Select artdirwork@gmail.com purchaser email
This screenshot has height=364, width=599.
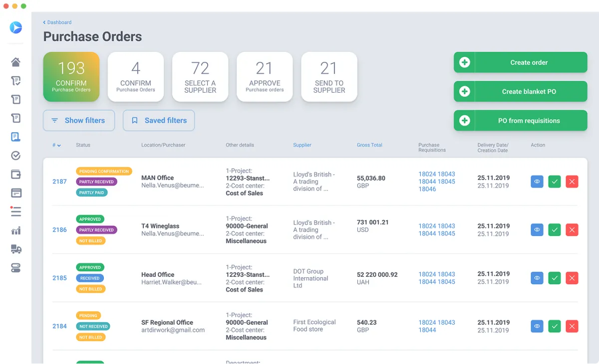tap(173, 330)
